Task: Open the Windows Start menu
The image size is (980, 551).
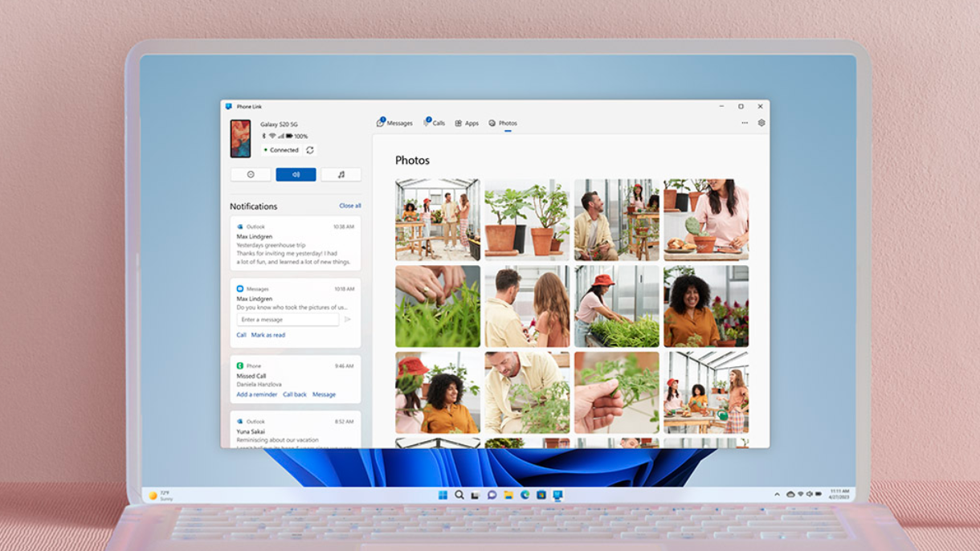Action: coord(443,496)
